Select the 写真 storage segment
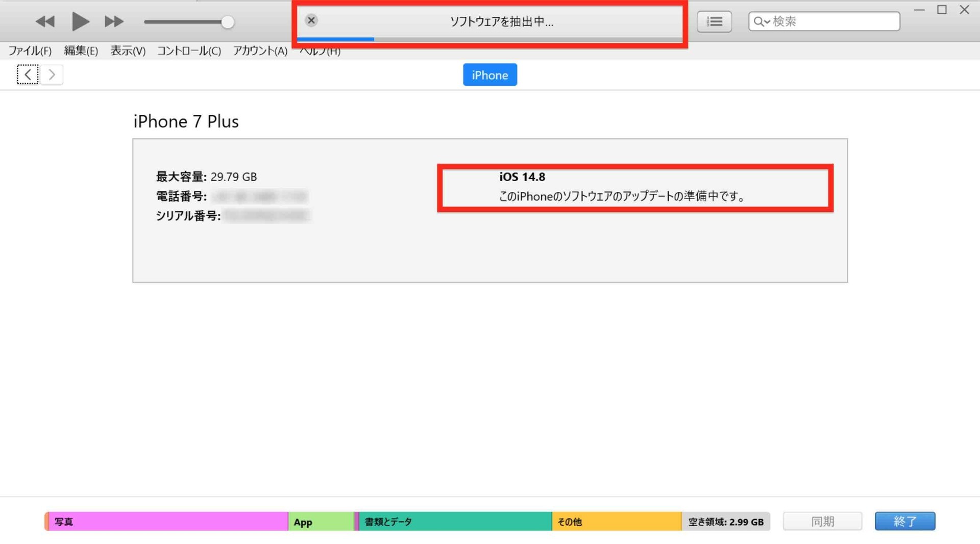 pos(167,522)
